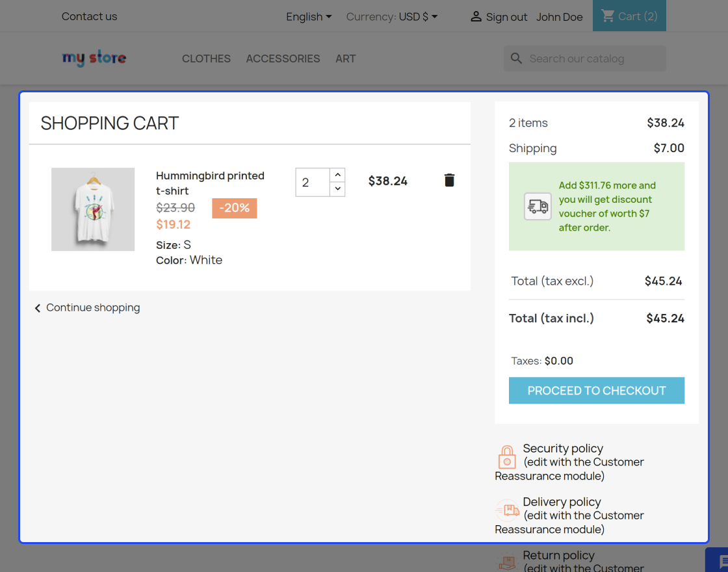Click the user account icon beside Sign out

tap(476, 17)
